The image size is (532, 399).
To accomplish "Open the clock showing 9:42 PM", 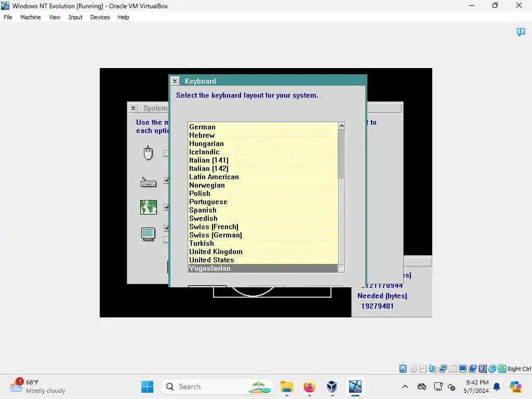I will tap(476, 387).
